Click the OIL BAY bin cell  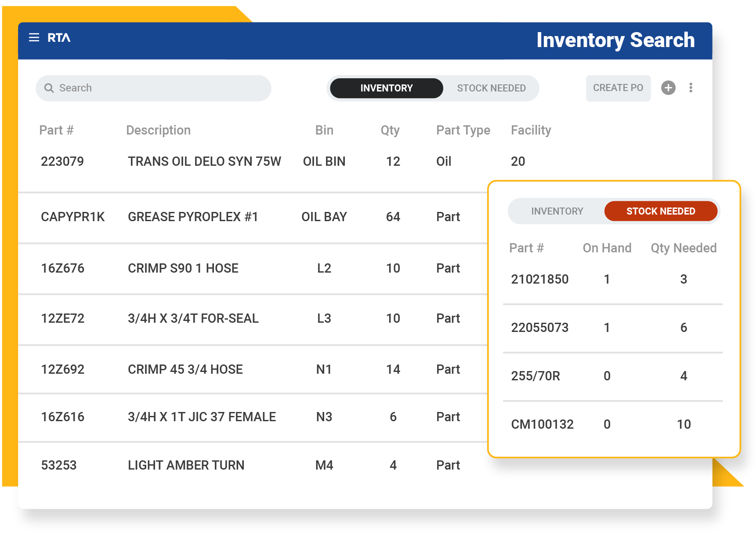click(x=324, y=217)
